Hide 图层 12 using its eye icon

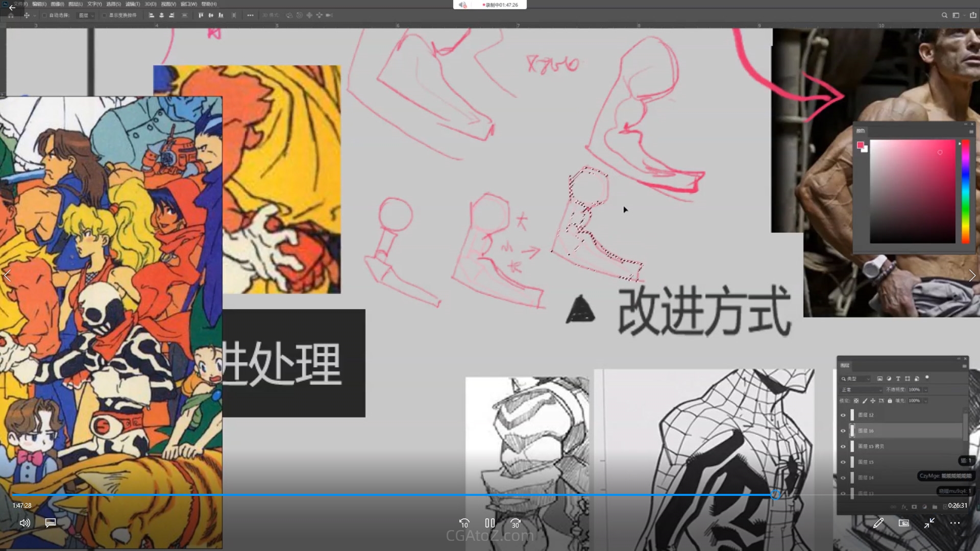click(x=843, y=415)
